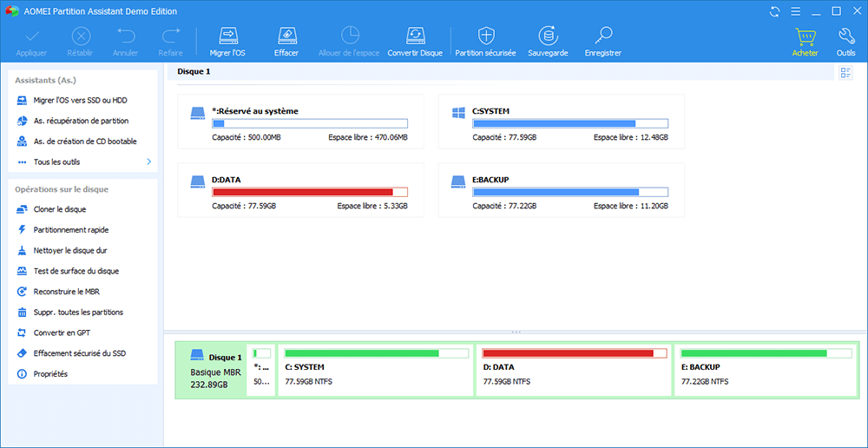Click the Propriétés info icon
The image size is (868, 448).
click(x=23, y=374)
